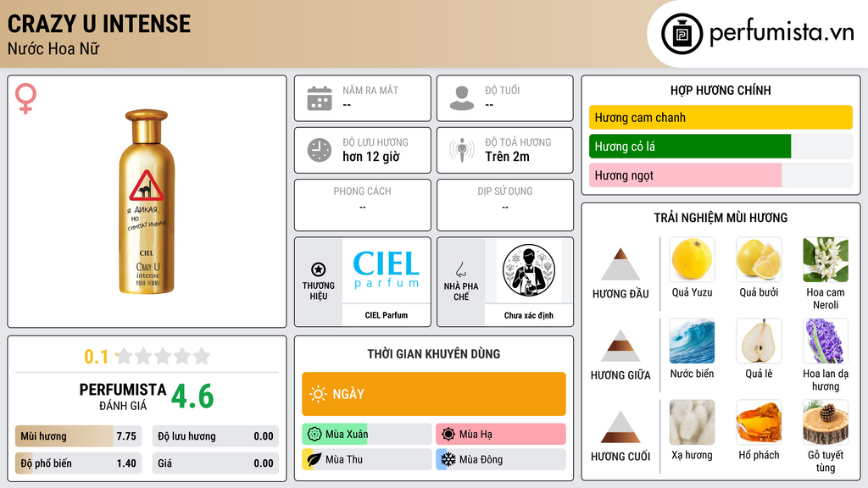Click the pink female gender symbol icon
This screenshot has height=488, width=868.
[25, 98]
